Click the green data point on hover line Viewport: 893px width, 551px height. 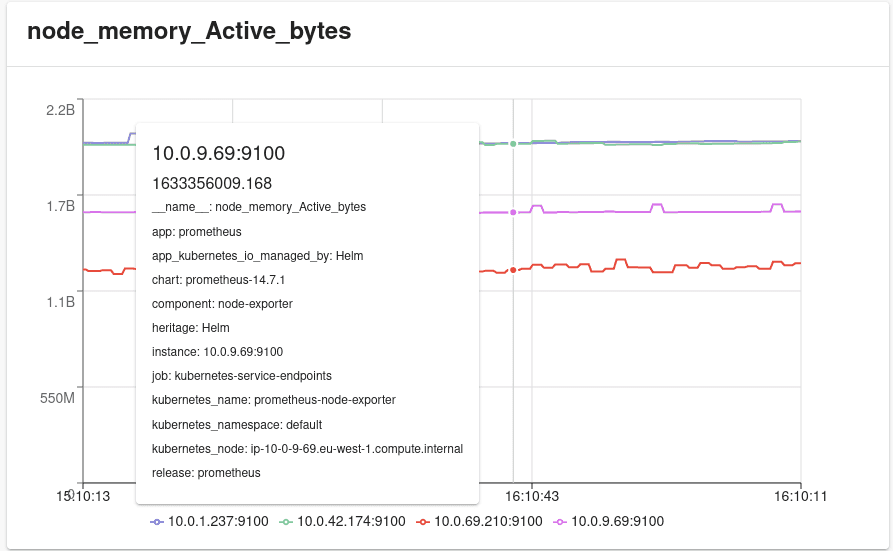coord(513,144)
